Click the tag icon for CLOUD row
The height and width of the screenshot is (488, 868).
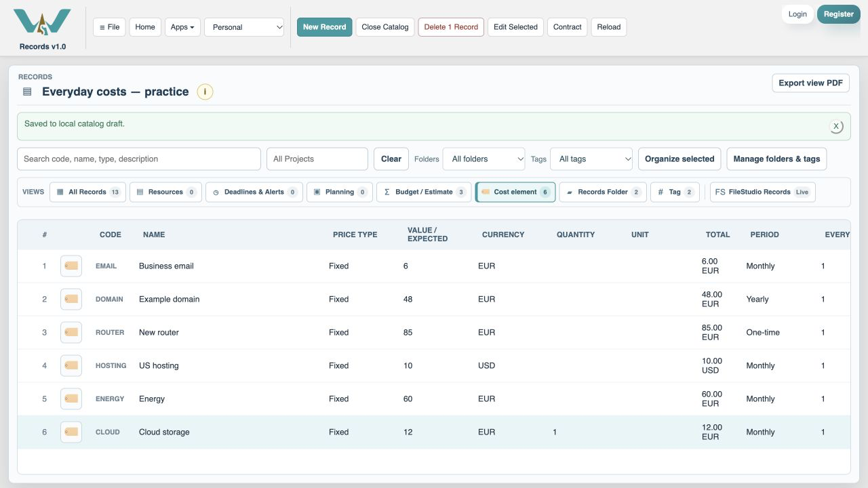(x=71, y=432)
